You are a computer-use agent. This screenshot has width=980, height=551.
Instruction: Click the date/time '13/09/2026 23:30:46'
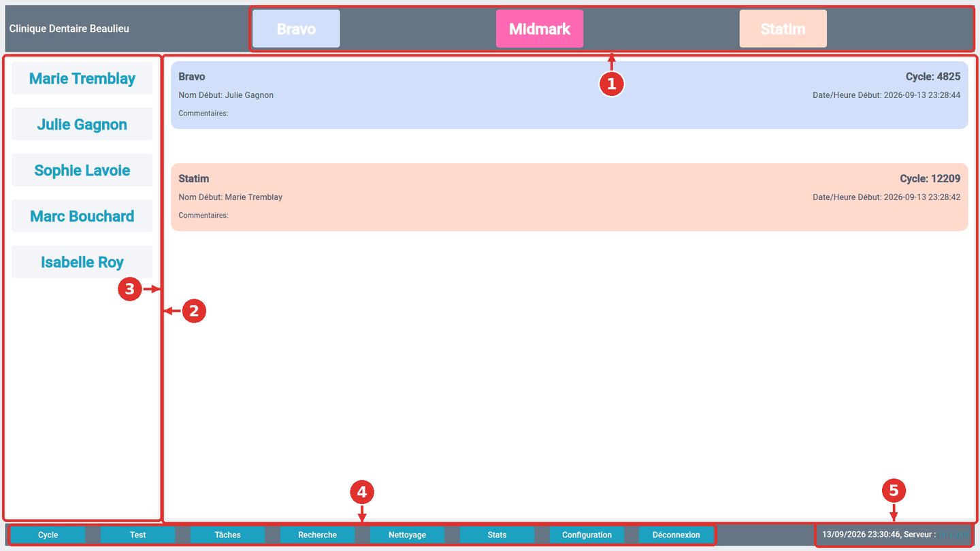click(861, 535)
